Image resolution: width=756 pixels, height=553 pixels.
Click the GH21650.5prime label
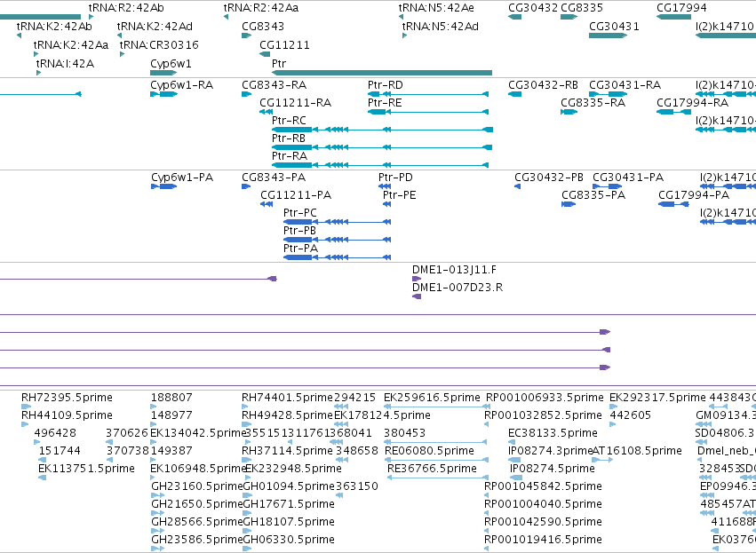(196, 504)
